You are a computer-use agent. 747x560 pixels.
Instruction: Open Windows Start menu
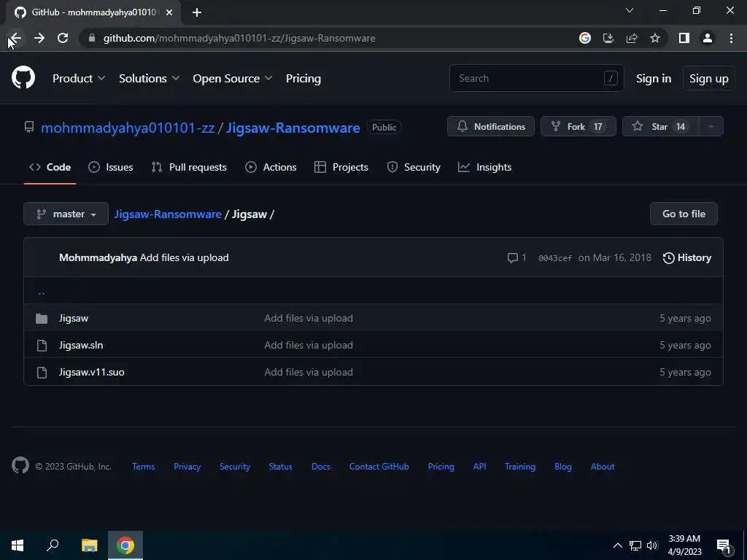18,545
